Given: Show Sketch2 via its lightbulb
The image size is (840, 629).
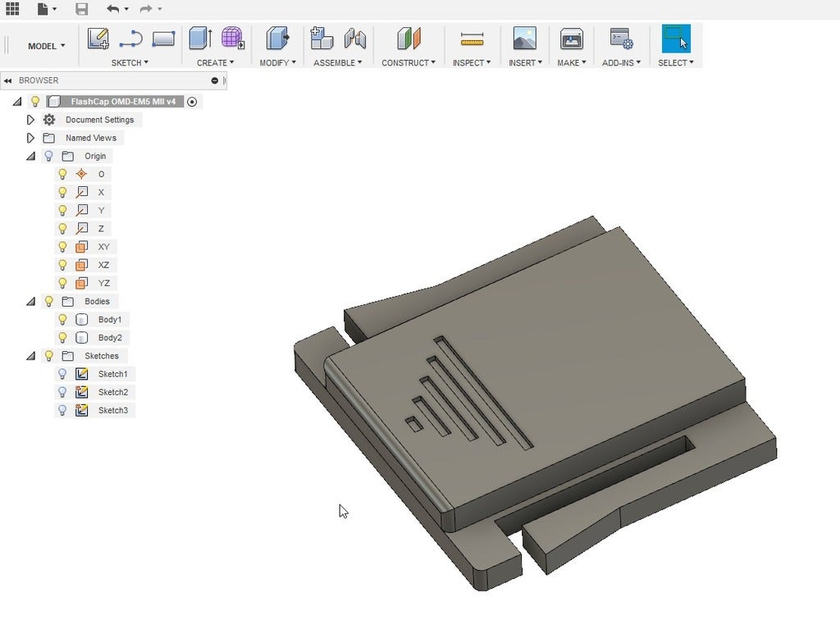Looking at the screenshot, I should click(62, 392).
